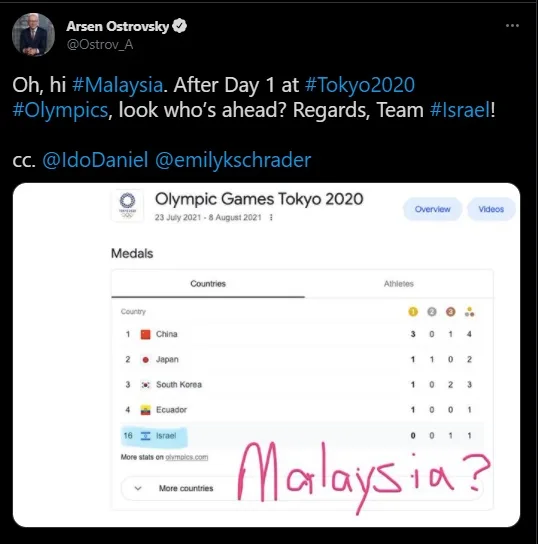The image size is (538, 544).
Task: Click the China flag icon
Action: (145, 334)
